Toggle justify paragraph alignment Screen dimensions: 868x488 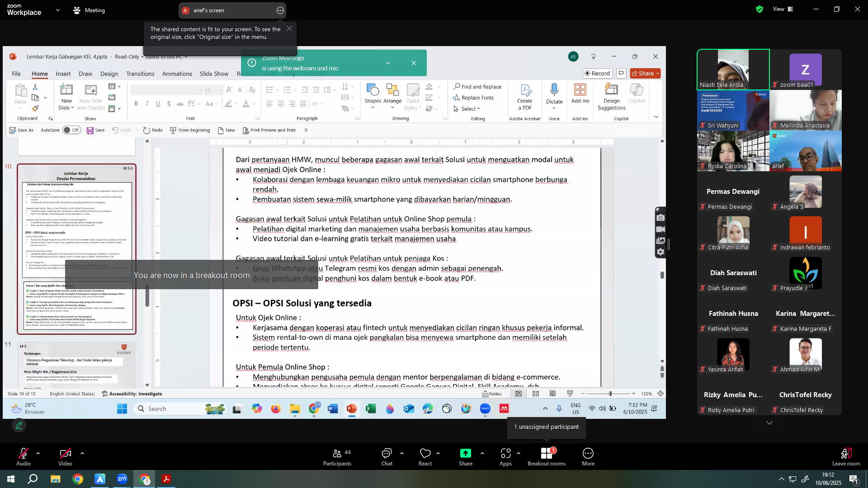pyautogui.click(x=303, y=104)
